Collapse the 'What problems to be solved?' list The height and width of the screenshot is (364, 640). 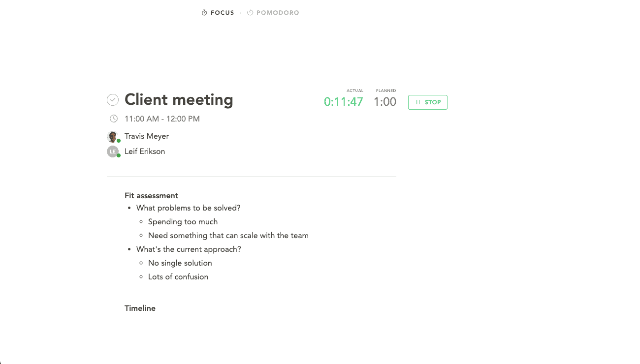(x=130, y=208)
